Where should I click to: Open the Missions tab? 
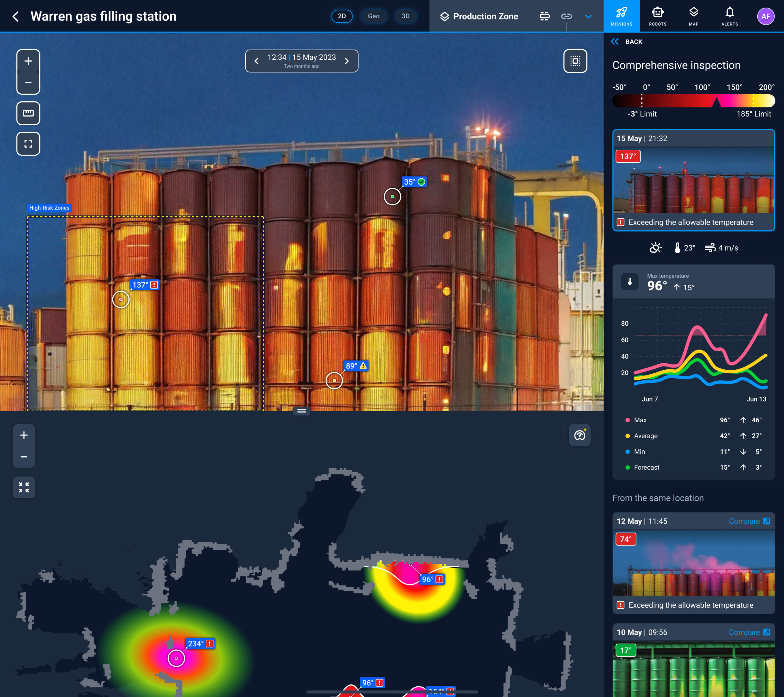(x=621, y=16)
